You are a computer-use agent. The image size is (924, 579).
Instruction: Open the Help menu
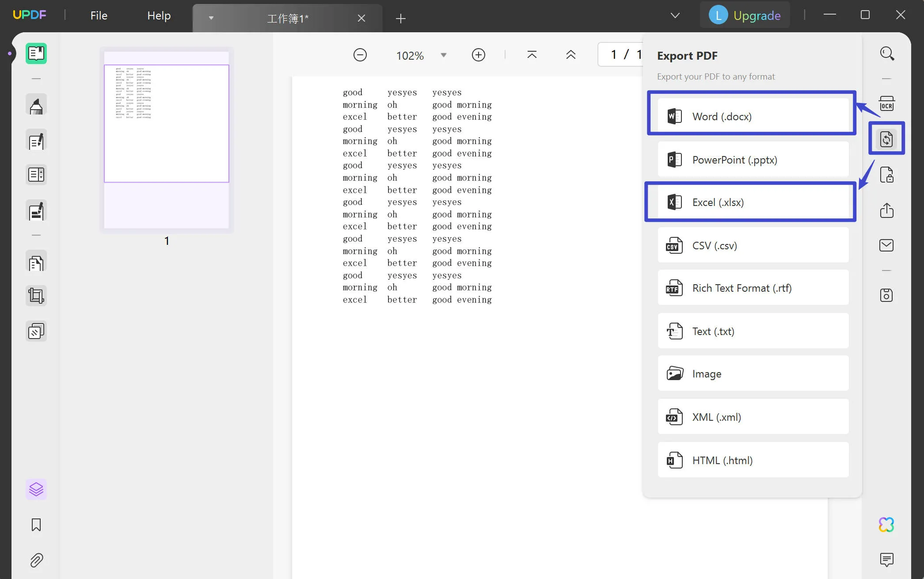(x=159, y=15)
